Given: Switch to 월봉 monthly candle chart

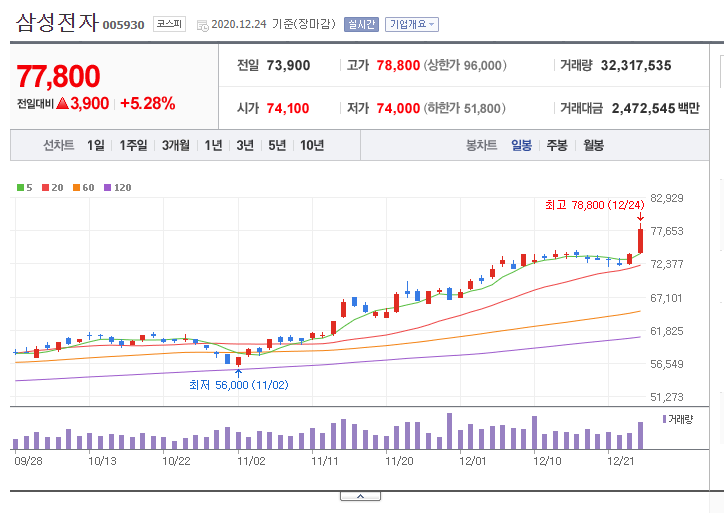Looking at the screenshot, I should pyautogui.click(x=593, y=145).
